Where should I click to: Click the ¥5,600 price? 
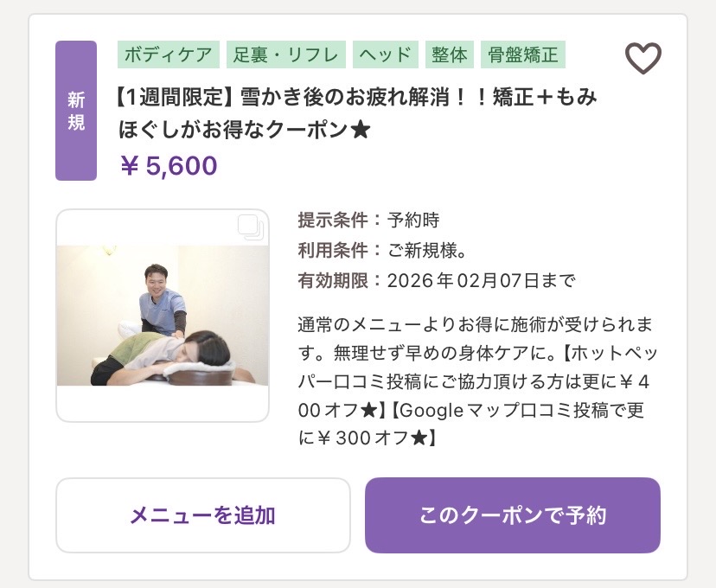coord(169,165)
